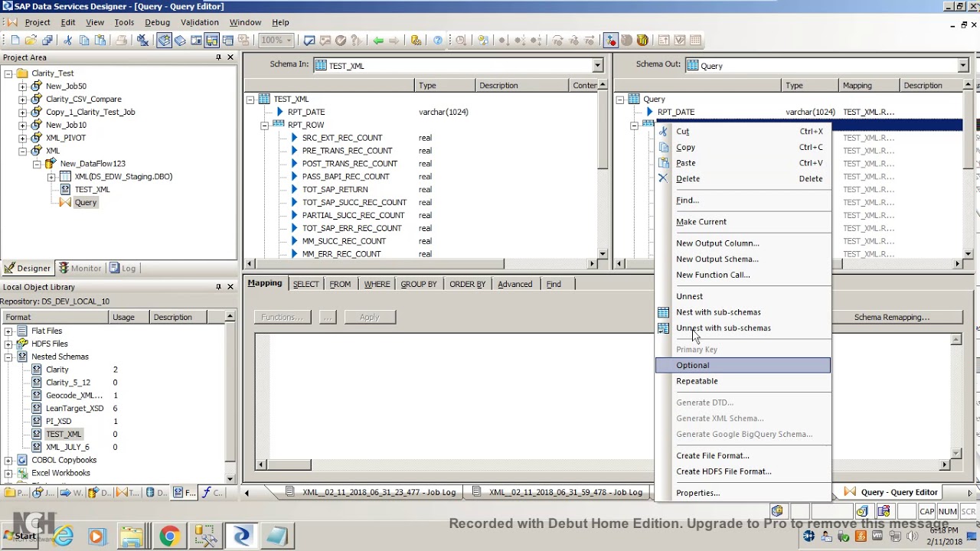980x551 pixels.
Task: Switch to the WHERE tab
Action: (x=377, y=284)
